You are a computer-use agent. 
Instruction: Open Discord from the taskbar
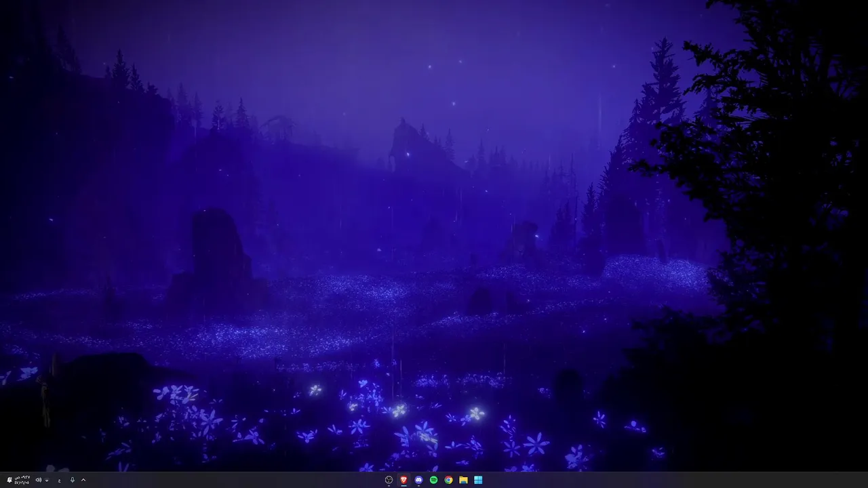[418, 480]
